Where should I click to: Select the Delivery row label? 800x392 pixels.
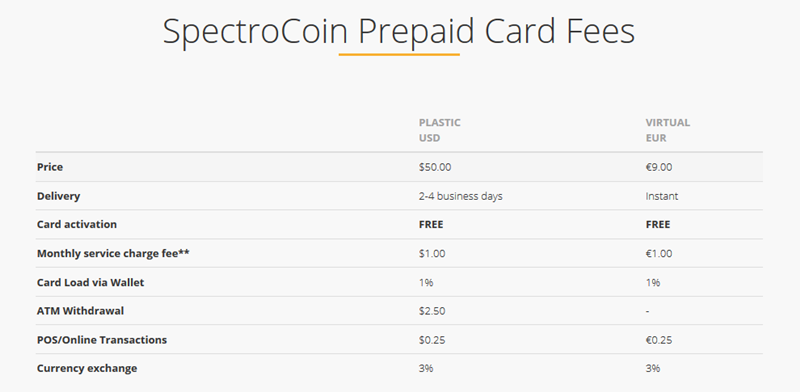click(58, 196)
